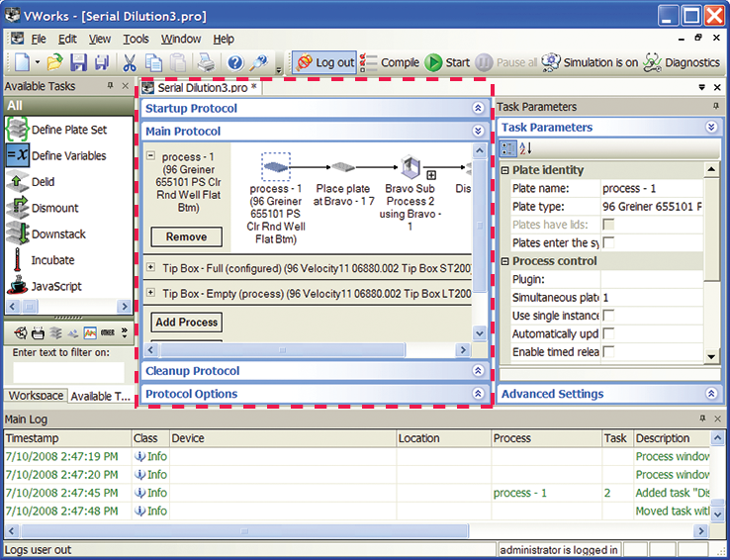Image resolution: width=730 pixels, height=560 pixels.
Task: Select the Downstack task icon
Action: click(17, 234)
